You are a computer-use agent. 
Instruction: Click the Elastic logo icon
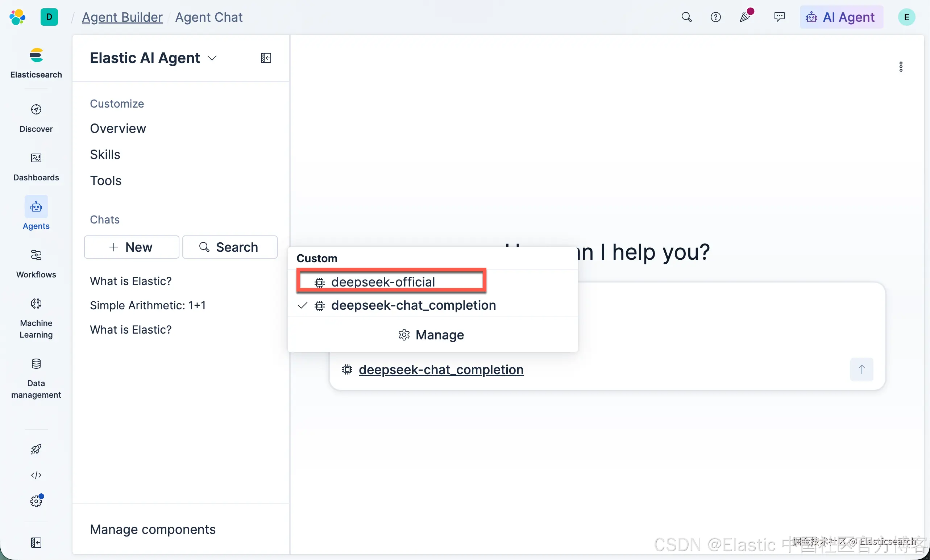(x=17, y=17)
